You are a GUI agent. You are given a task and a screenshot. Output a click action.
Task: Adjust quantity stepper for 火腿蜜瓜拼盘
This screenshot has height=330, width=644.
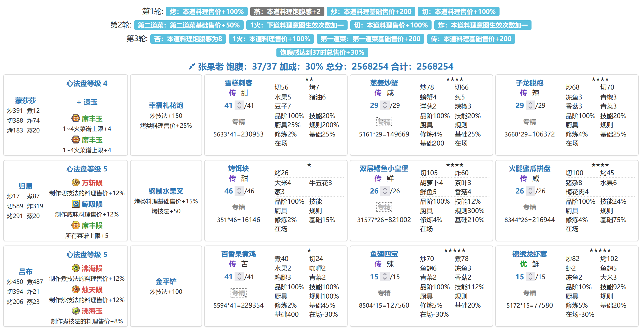coord(530,191)
